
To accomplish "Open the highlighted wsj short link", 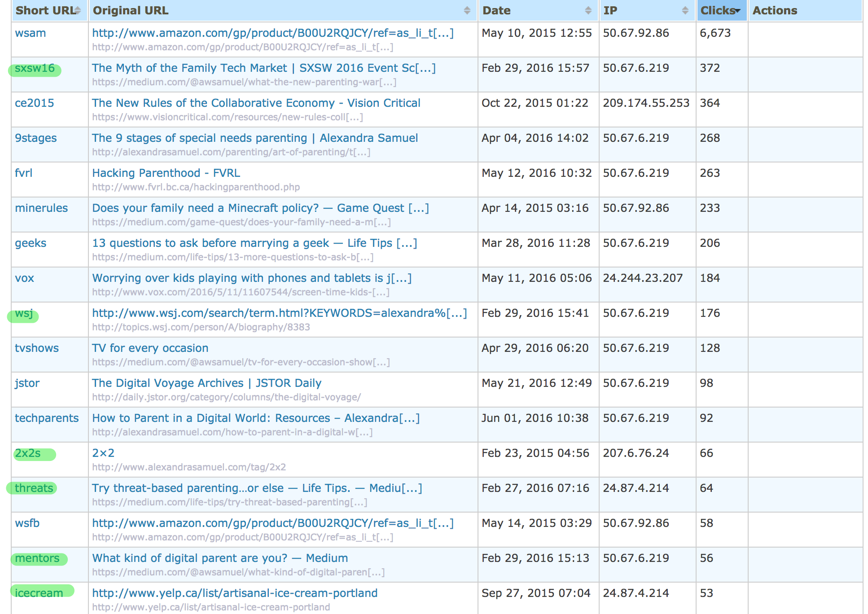I will pos(24,313).
